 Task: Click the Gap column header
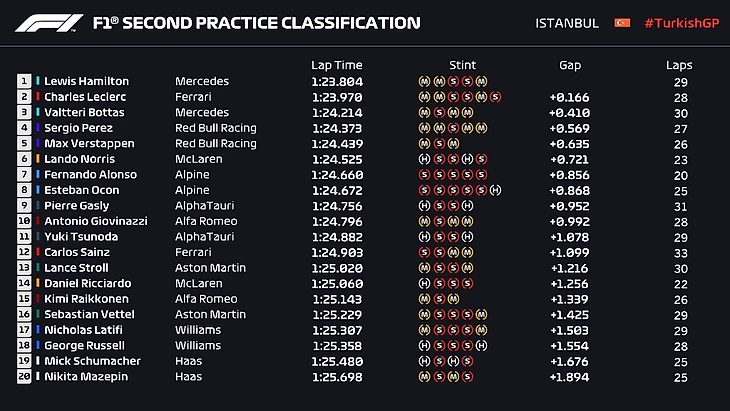point(570,65)
